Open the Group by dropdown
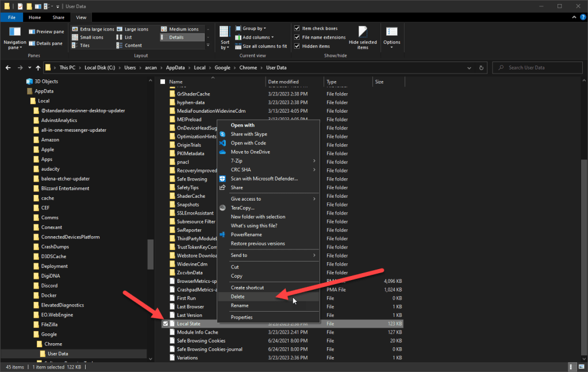The width and height of the screenshot is (588, 372). (x=253, y=28)
